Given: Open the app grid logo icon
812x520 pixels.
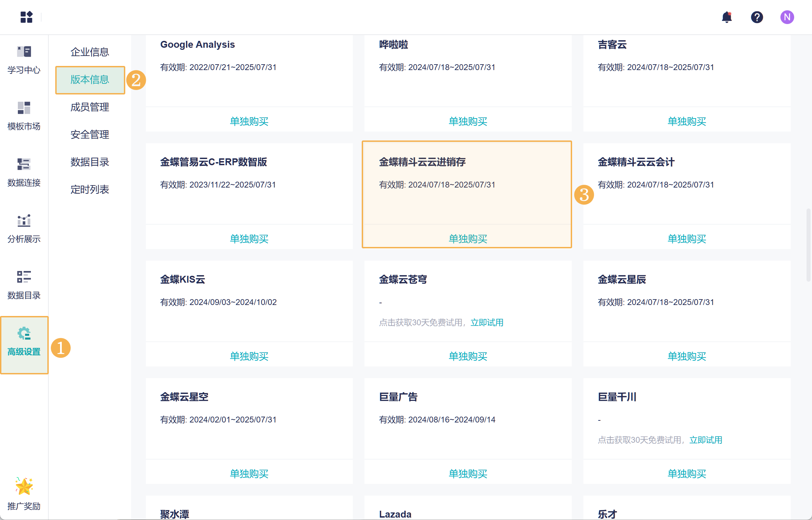Looking at the screenshot, I should click(x=26, y=17).
